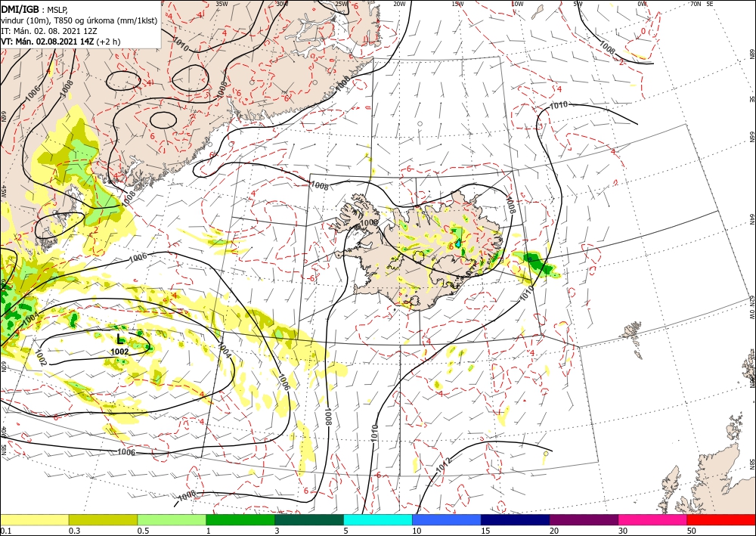Click the '10W' longitude label
The height and width of the screenshot is (536, 756).
(x=517, y=4)
